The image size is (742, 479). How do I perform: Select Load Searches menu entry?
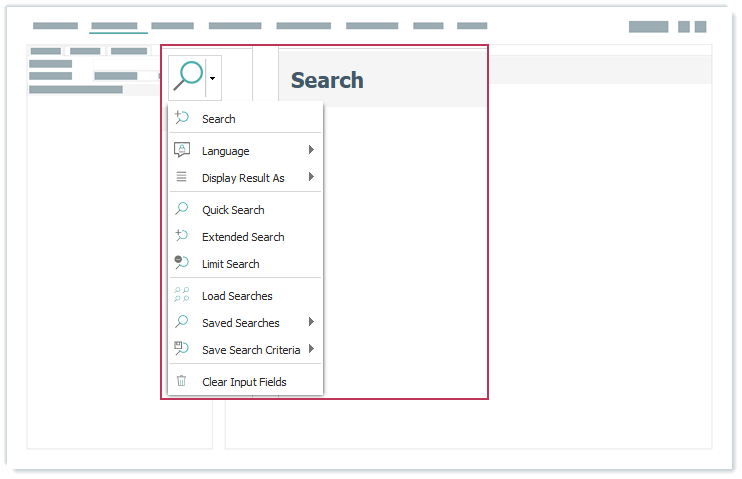[x=237, y=296]
